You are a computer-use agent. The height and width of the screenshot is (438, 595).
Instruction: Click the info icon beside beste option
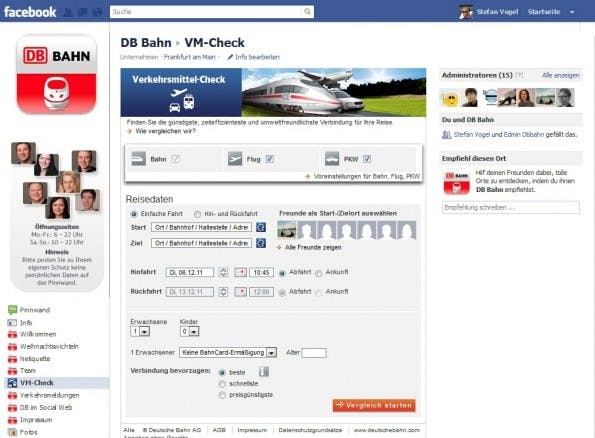[x=264, y=372]
